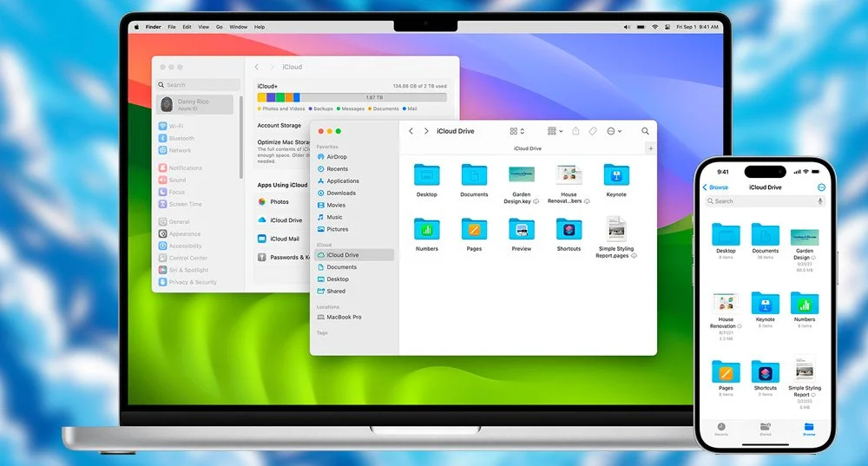Open the Go menu

point(220,27)
